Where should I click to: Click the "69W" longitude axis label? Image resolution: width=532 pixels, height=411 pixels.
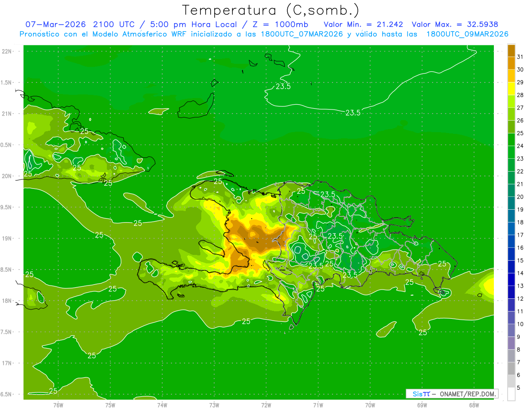click(x=422, y=405)
